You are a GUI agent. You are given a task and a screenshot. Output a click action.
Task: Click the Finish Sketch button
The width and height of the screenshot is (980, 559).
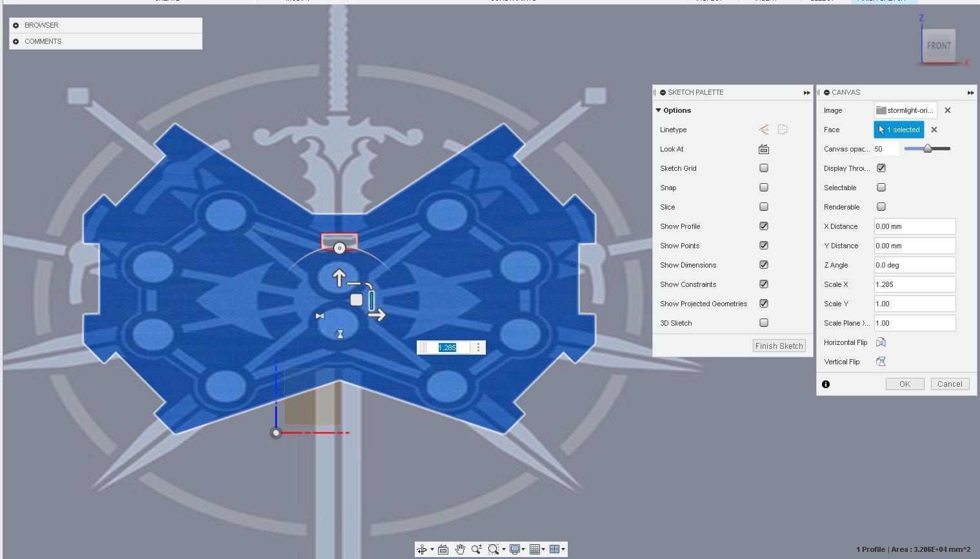[779, 346]
